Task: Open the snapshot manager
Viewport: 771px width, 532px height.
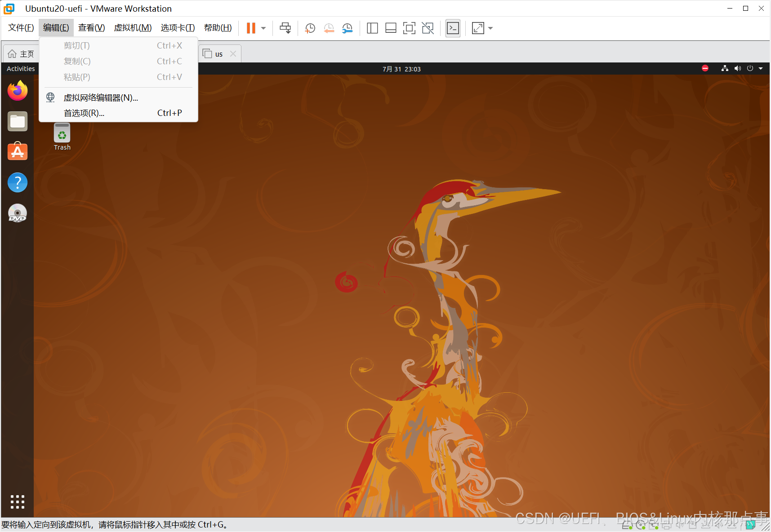Action: [x=347, y=28]
